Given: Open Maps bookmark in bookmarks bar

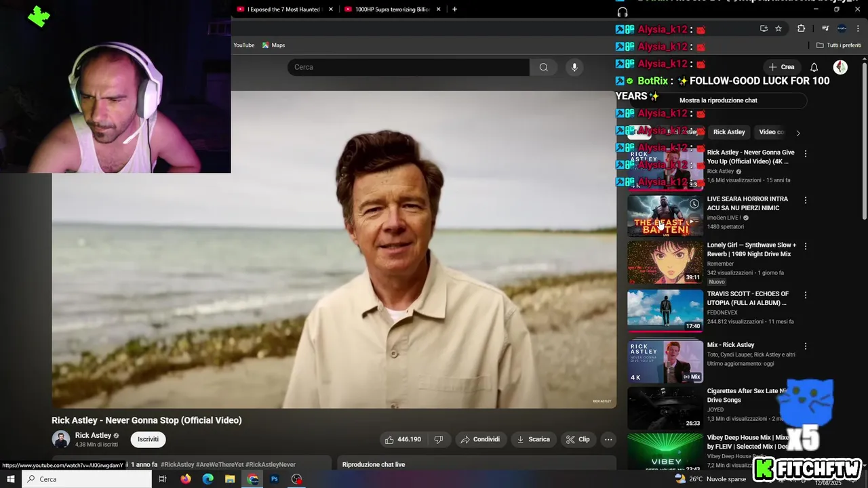Looking at the screenshot, I should point(274,45).
